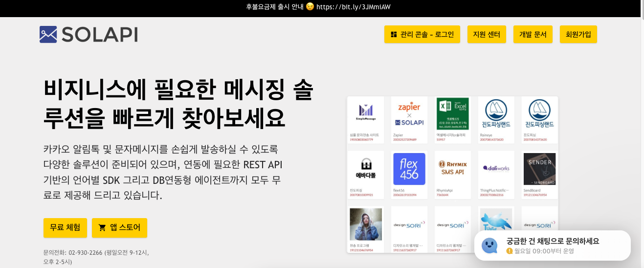Image resolution: width=644 pixels, height=268 pixels.
Task: Click the 회원가입 button
Action: (x=578, y=34)
